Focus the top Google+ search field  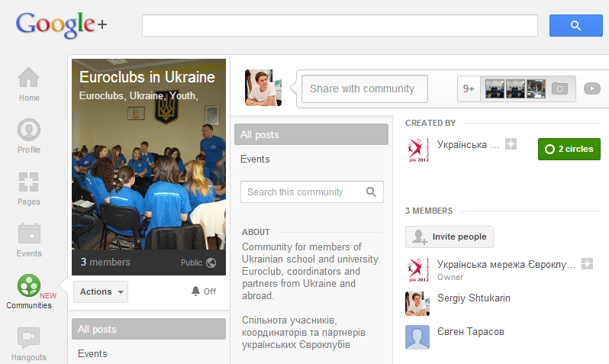tap(340, 26)
